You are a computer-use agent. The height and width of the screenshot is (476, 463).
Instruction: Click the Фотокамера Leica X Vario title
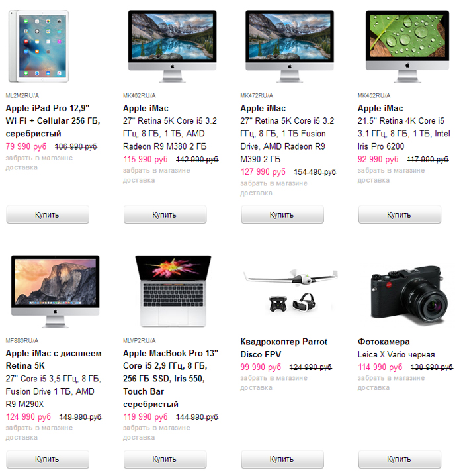(396, 348)
